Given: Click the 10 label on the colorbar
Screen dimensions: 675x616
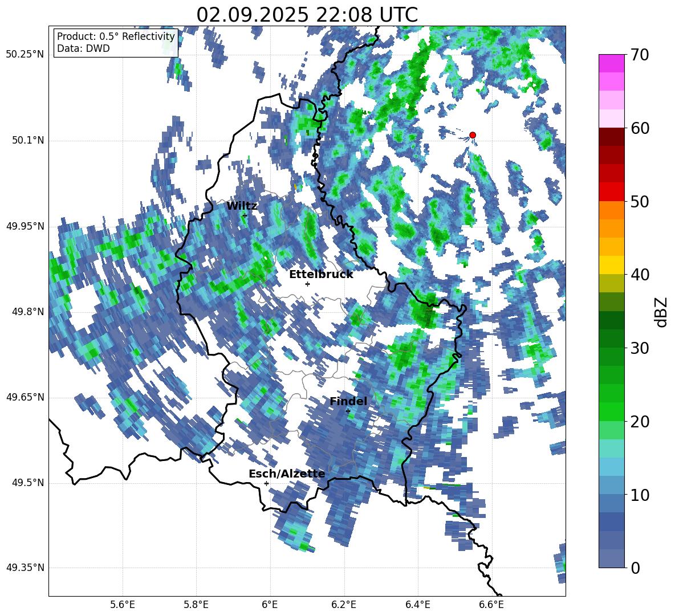Looking at the screenshot, I should point(639,495).
